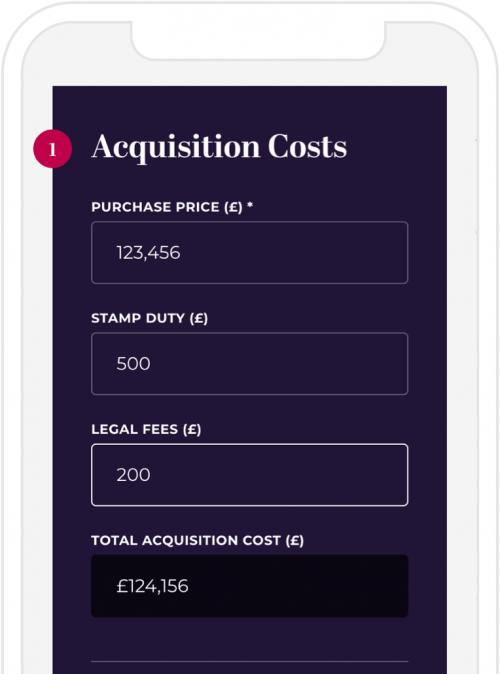Click the pound symbol in the total
The height and width of the screenshot is (674, 500).
click(122, 586)
